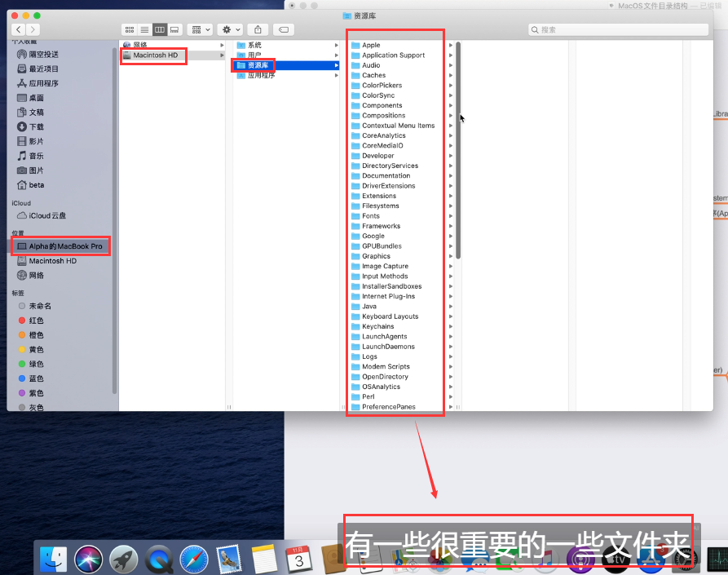Image resolution: width=728 pixels, height=575 pixels.
Task: Open 下载 in the sidebar
Action: coord(31,126)
